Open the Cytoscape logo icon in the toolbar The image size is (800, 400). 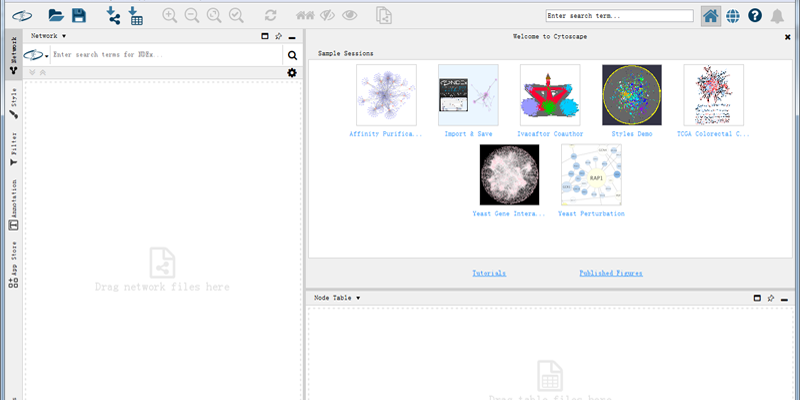[22, 16]
